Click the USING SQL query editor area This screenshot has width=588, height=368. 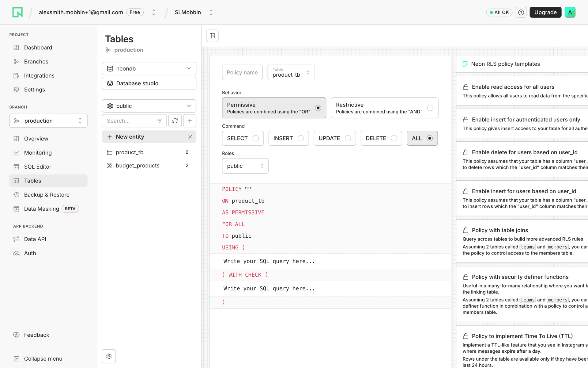pyautogui.click(x=330, y=261)
